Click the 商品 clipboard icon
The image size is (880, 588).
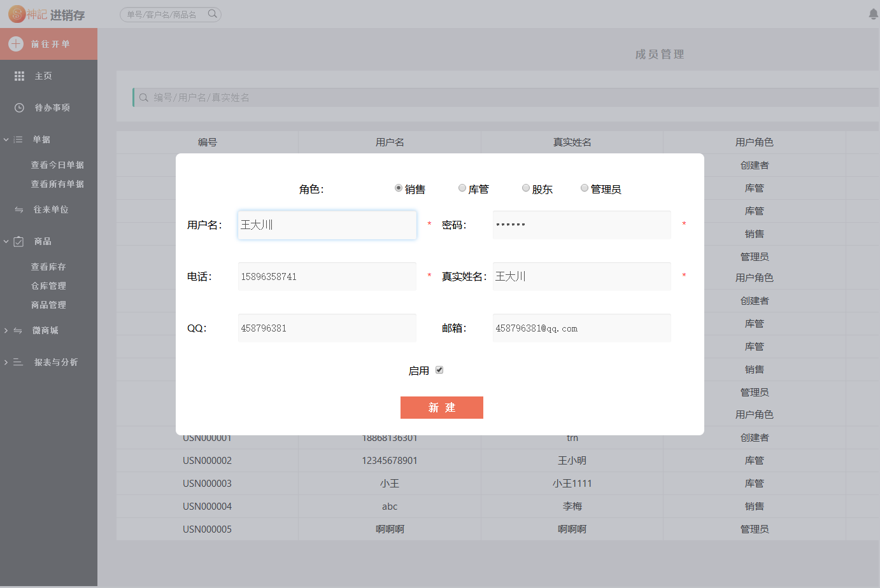(18, 241)
